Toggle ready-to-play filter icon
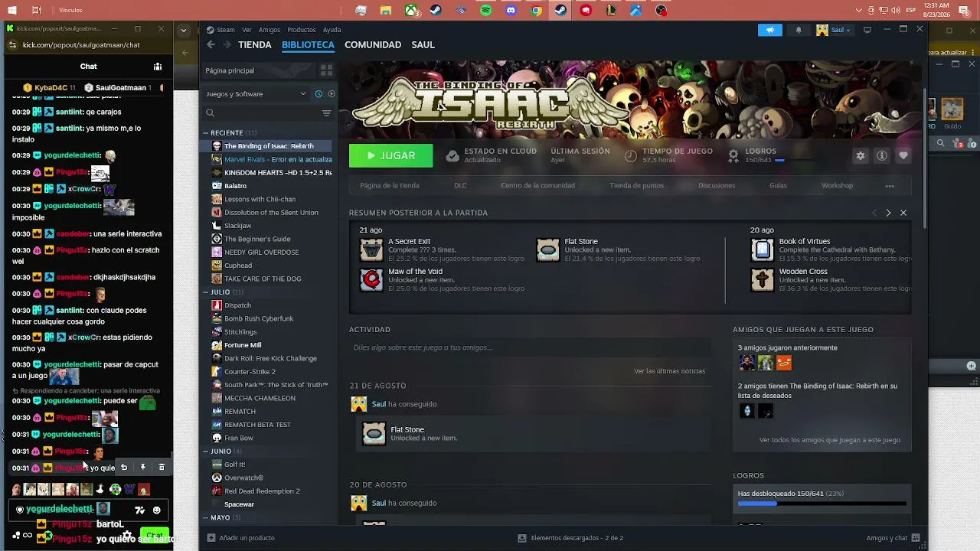980x551 pixels. (x=332, y=94)
